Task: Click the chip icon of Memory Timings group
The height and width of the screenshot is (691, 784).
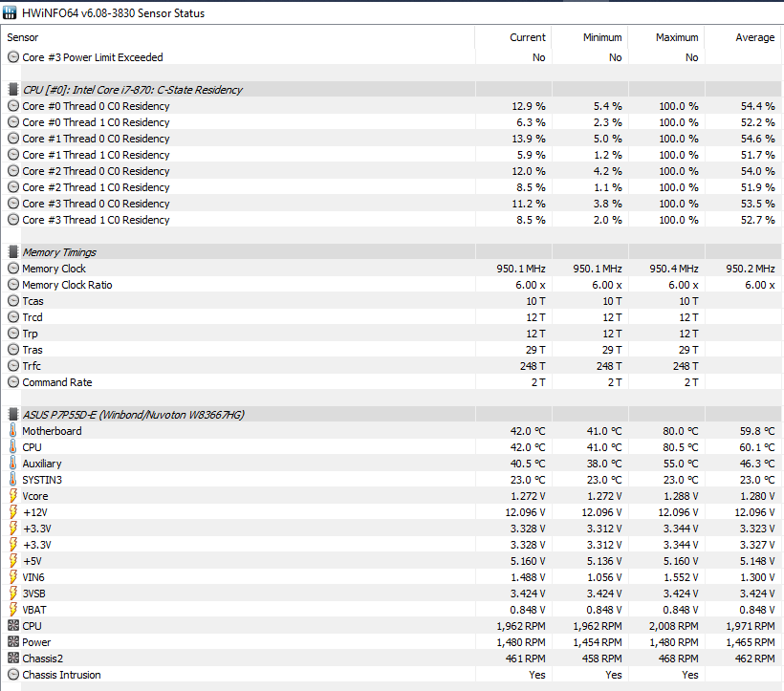Action: (13, 252)
